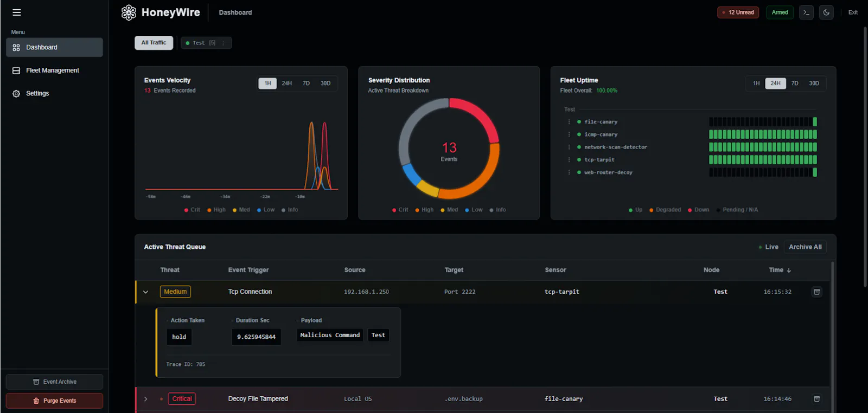Click the Critical severity badge
This screenshot has width=868, height=413.
182,399
